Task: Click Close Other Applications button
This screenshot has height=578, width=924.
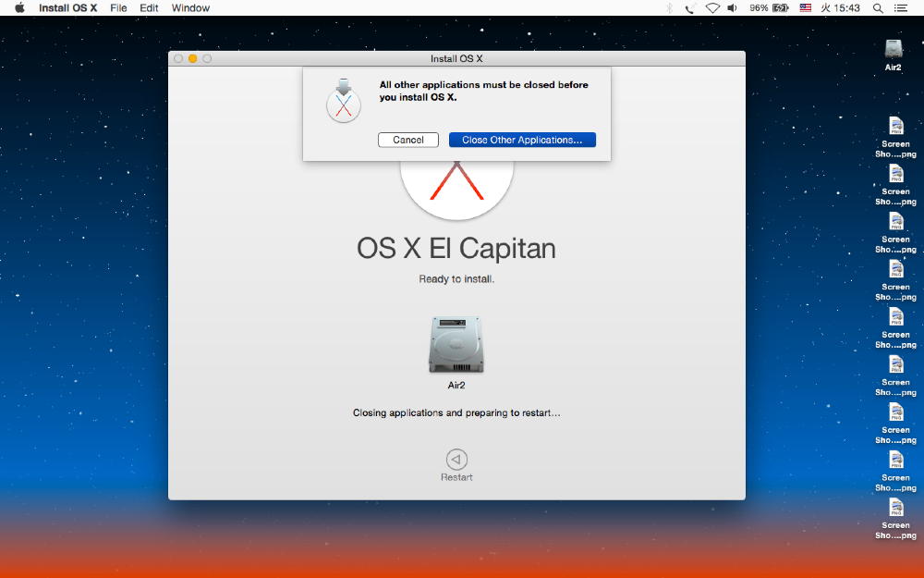Action: [x=522, y=140]
